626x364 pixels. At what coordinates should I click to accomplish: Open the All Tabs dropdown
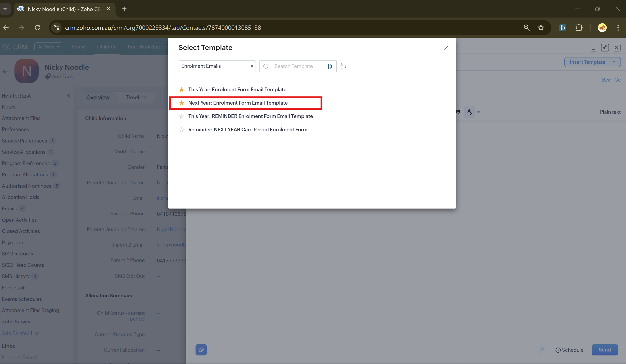coord(48,47)
